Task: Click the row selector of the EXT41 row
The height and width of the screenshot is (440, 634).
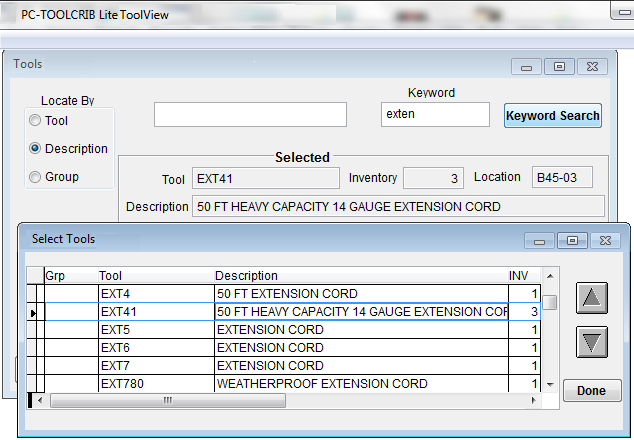Action: click(x=32, y=312)
